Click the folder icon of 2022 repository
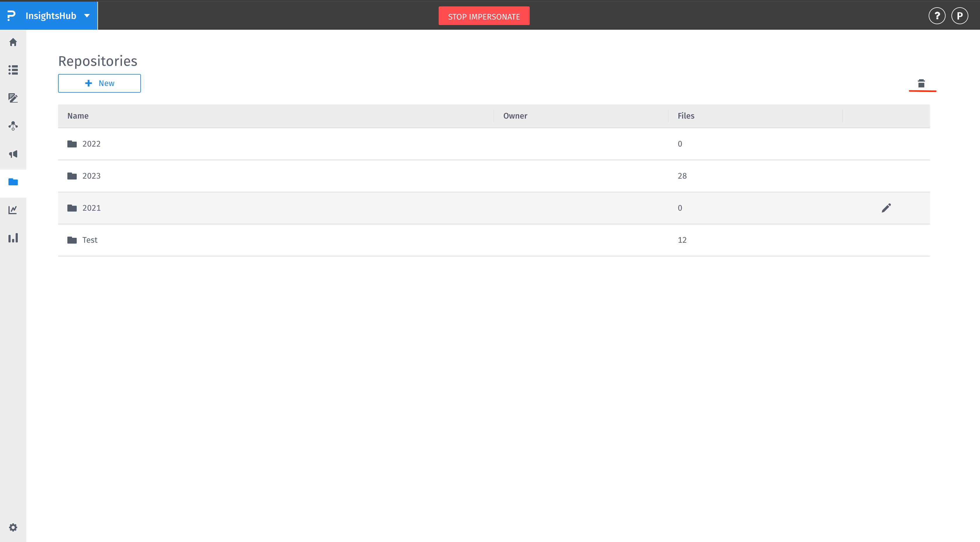The width and height of the screenshot is (980, 542). 72,144
